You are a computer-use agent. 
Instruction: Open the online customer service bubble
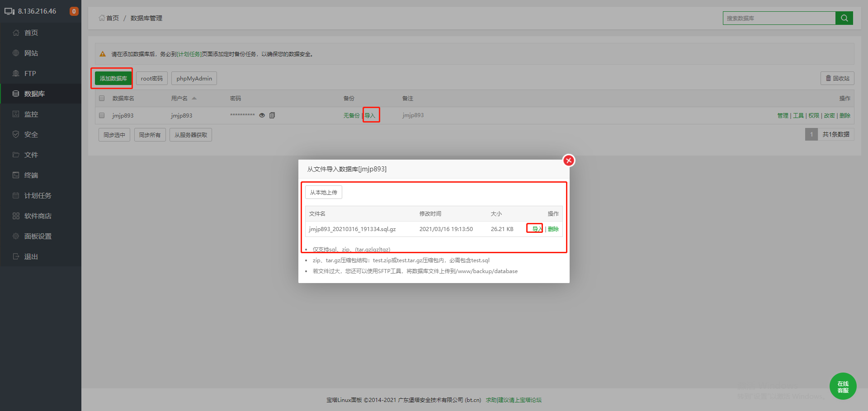pyautogui.click(x=843, y=386)
